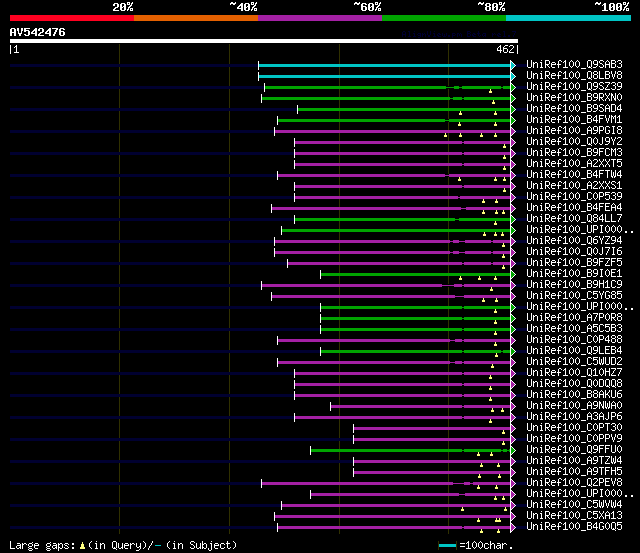Viewport: 640px width, 553px height.
Task: Select the UniRef100_C0P488 label
Action: click(574, 340)
